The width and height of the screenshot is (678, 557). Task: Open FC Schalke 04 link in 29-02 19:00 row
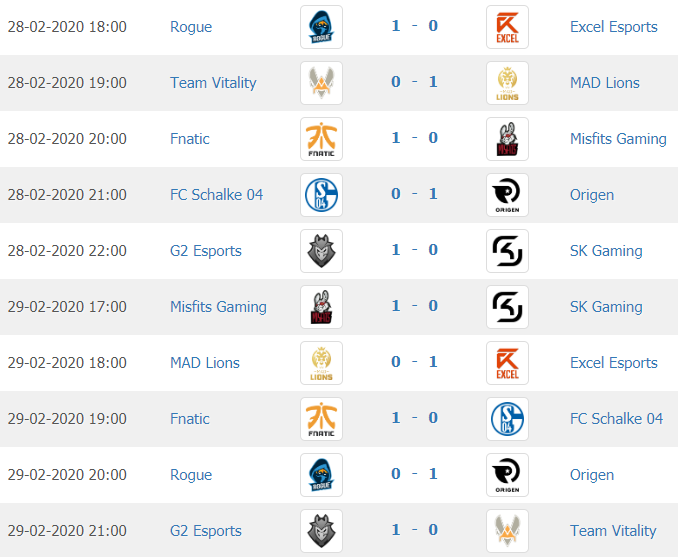(616, 419)
